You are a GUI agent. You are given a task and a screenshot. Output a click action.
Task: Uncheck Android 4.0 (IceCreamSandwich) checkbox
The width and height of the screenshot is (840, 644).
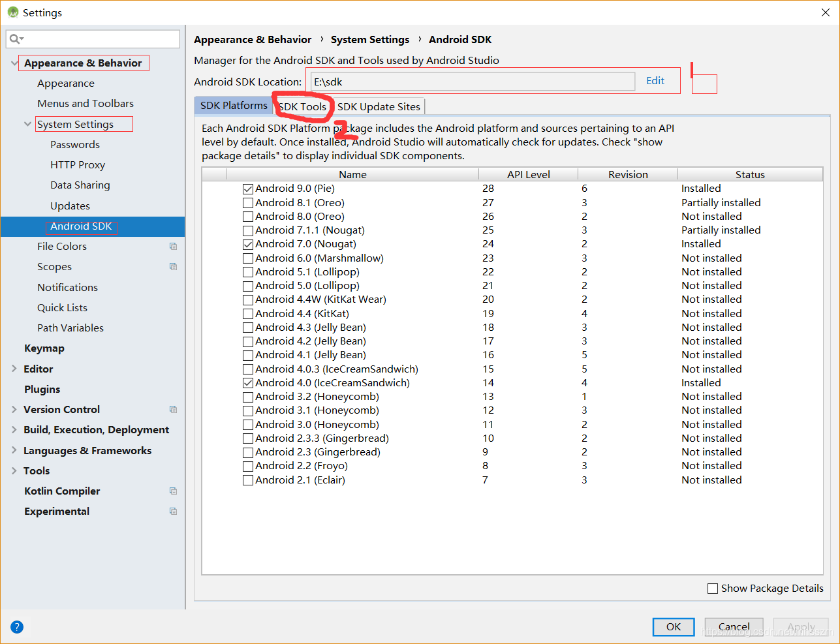click(x=248, y=383)
